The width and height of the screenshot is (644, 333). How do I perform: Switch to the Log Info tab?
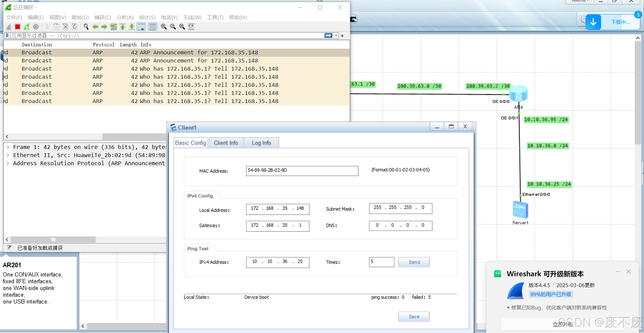click(x=261, y=143)
